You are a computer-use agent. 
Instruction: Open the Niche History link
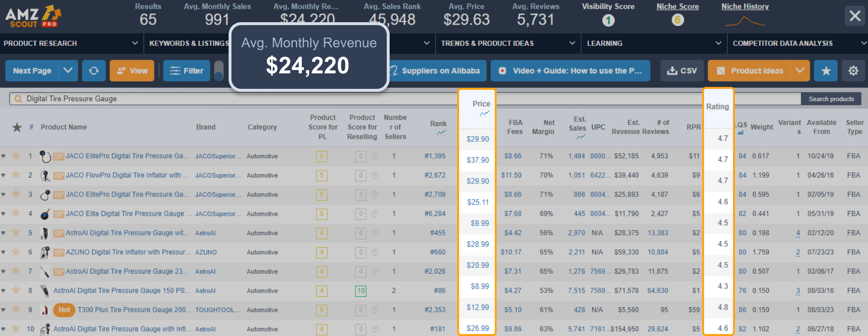pos(745,7)
